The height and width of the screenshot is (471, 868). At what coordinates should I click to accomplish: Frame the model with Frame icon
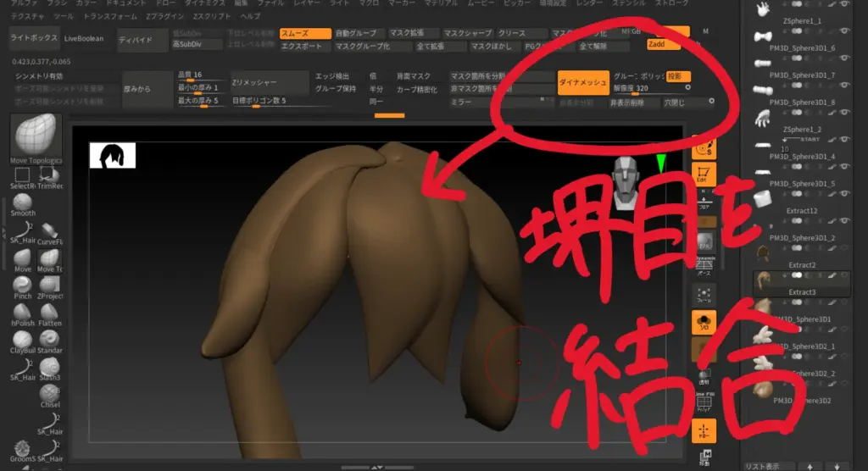pos(704,295)
